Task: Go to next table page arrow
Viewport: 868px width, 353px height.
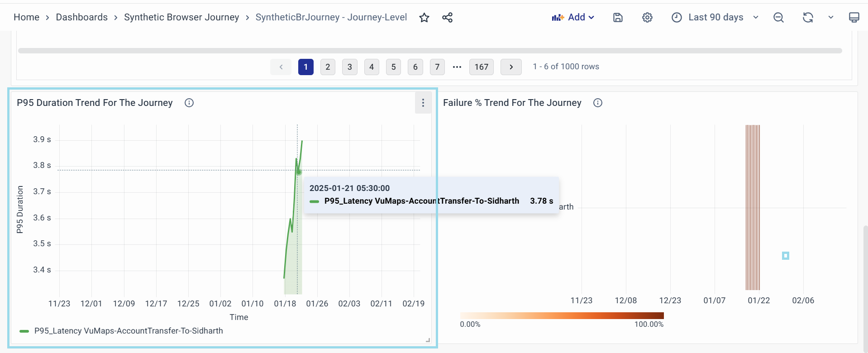Action: point(511,67)
